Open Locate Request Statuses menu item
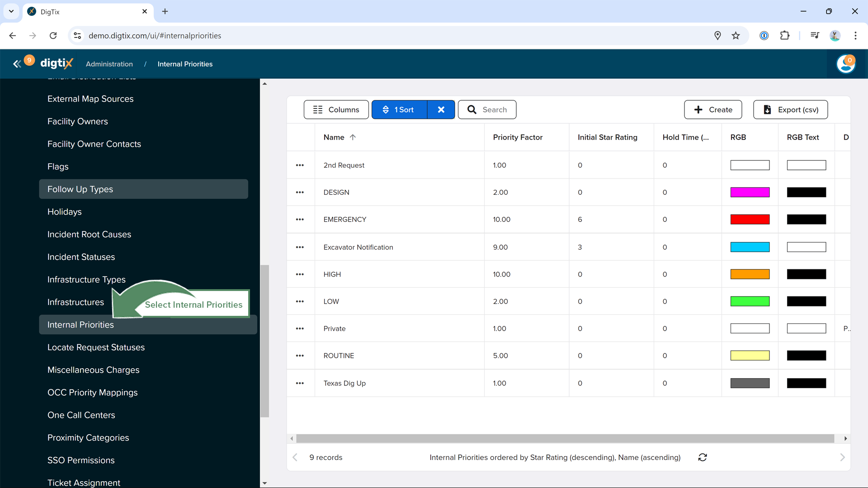 coord(96,347)
